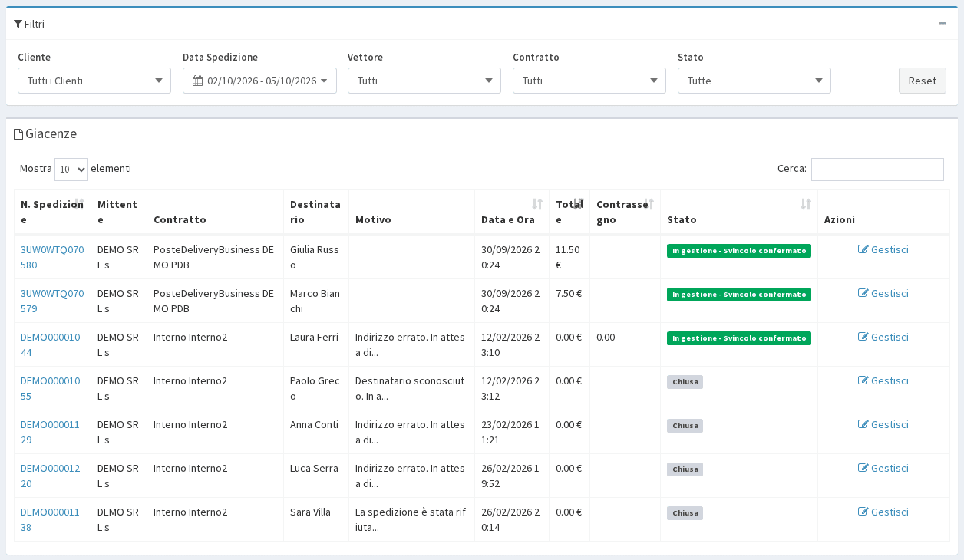Click Gestisci for Luca Serra's shipment
964x560 pixels.
point(883,468)
